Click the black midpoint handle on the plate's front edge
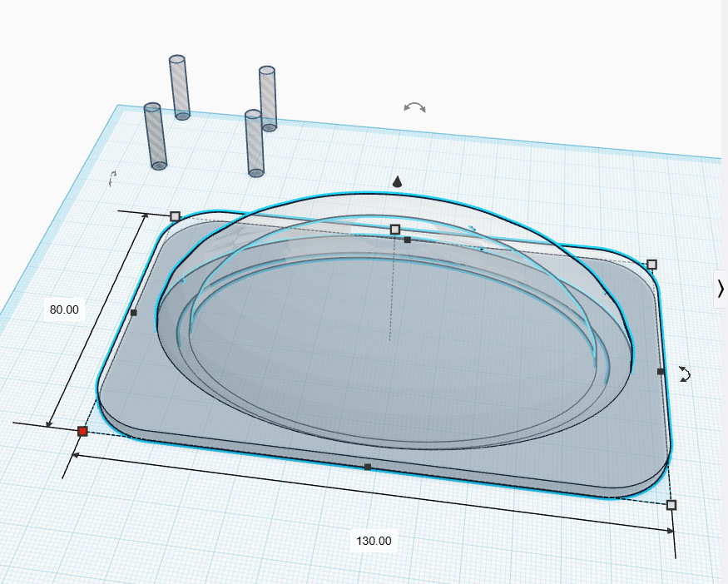The height and width of the screenshot is (584, 728). tap(368, 467)
